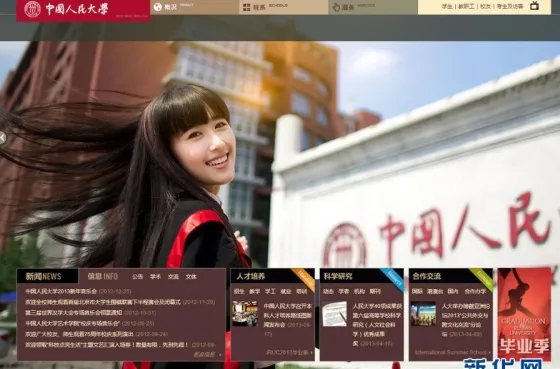
Task: Switch to the 信息 INFO tab
Action: coord(102,276)
